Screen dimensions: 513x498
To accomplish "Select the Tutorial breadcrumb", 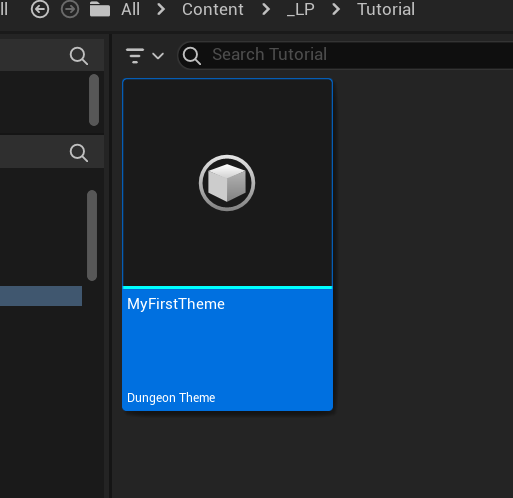I will [x=386, y=9].
